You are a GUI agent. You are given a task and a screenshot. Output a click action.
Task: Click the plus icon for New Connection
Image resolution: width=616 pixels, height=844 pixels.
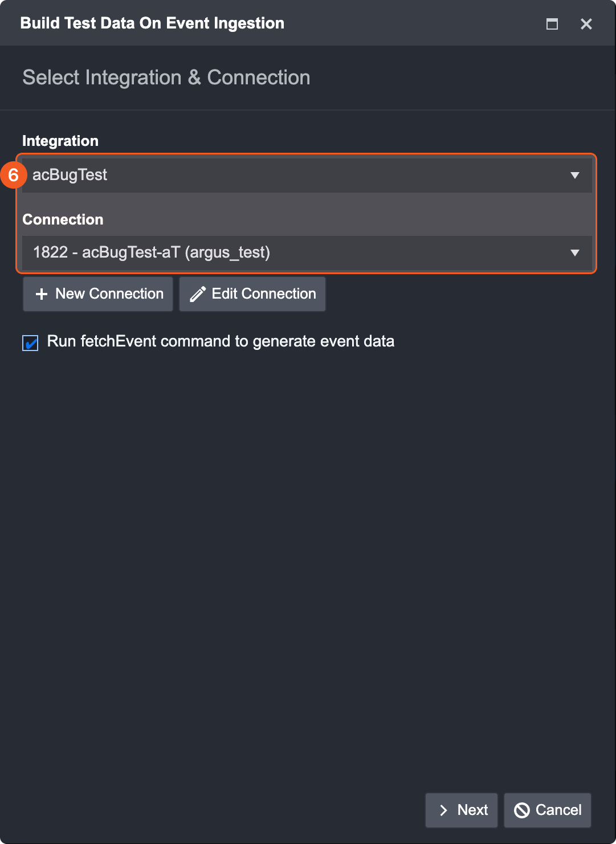pos(42,294)
